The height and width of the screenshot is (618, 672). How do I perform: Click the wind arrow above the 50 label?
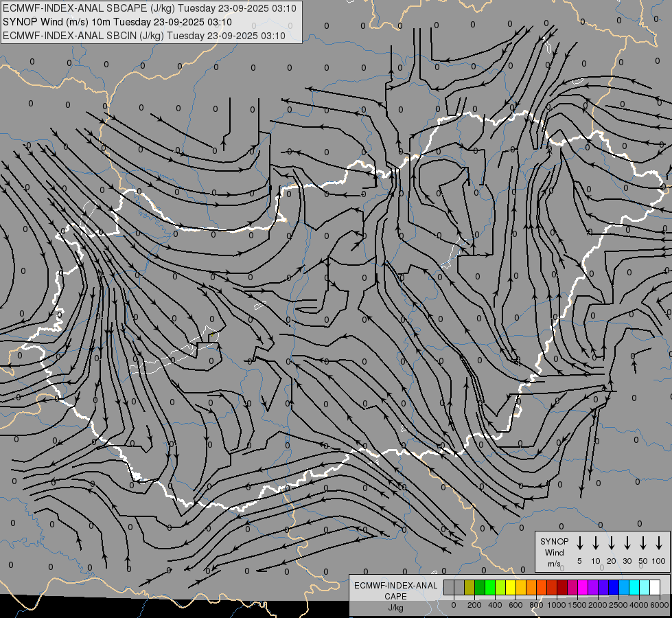[x=643, y=543]
